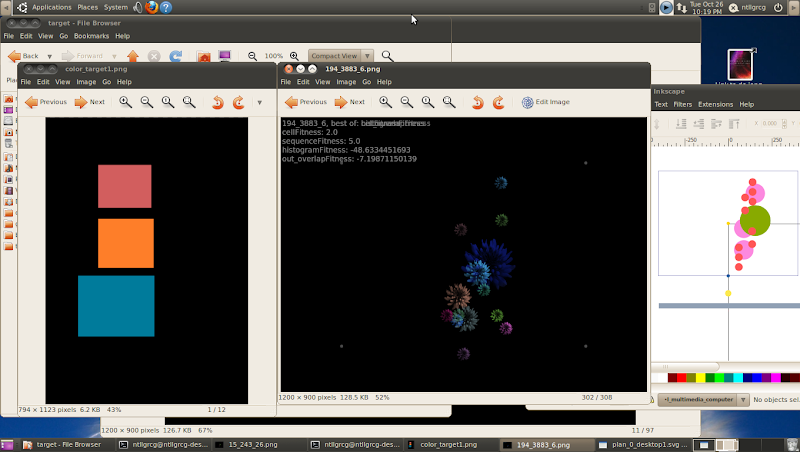Fit image to window in 194_3883_6.png viewer

pos(449,102)
